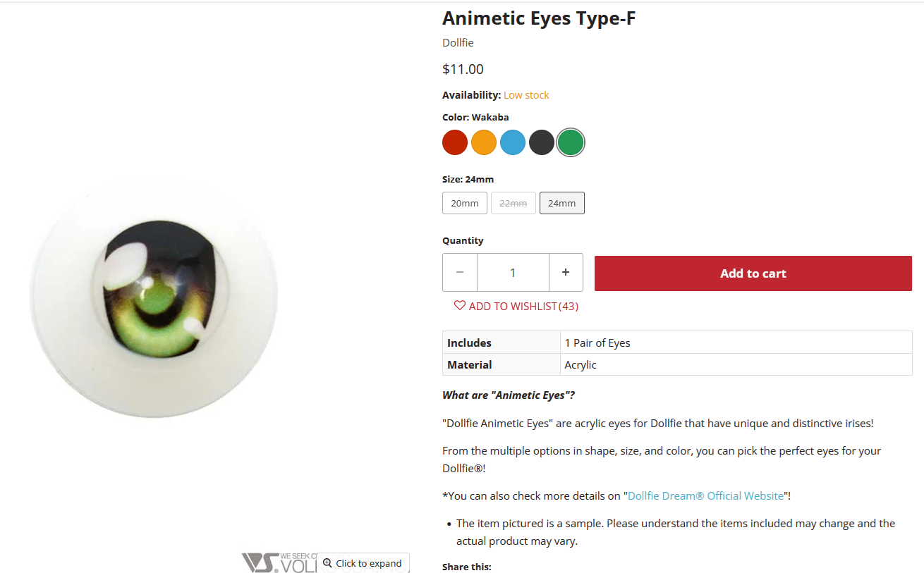Viewport: 924px width, 573px height.
Task: Select the crossed-out 22mm size option
Action: pyautogui.click(x=513, y=203)
